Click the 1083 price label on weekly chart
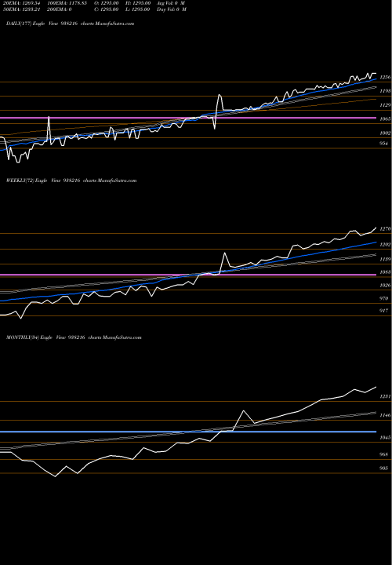392x565 pixels. [386, 273]
